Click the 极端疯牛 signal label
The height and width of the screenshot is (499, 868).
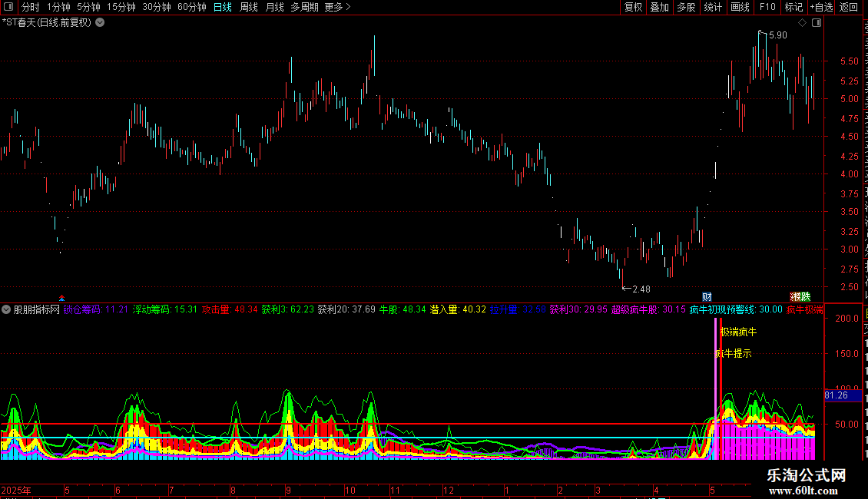coord(738,332)
